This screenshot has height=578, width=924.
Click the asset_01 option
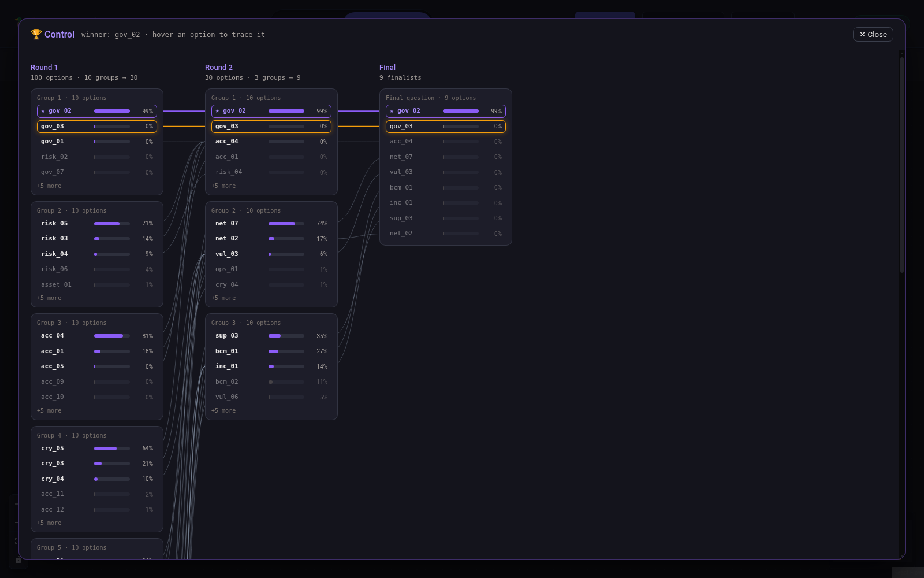pyautogui.click(x=97, y=285)
